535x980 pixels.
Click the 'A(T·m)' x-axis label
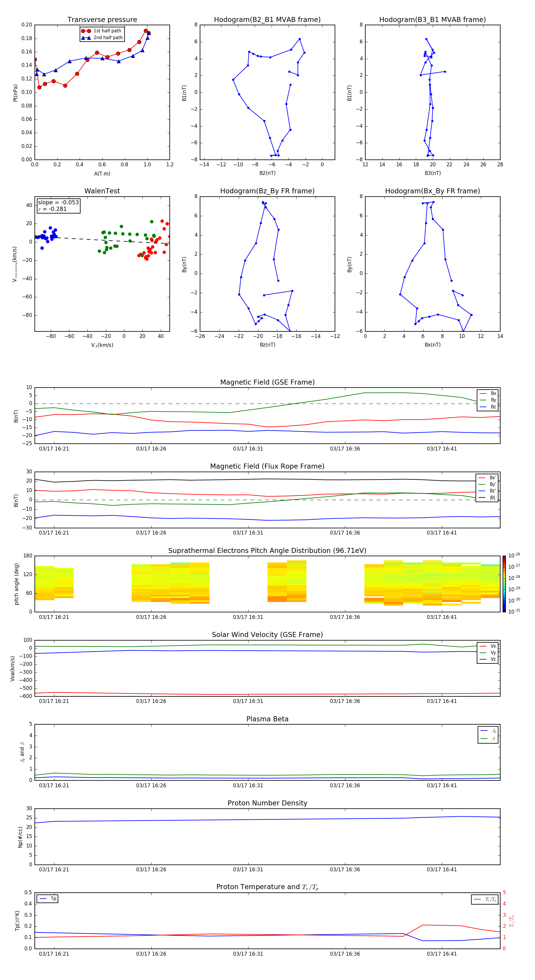(x=102, y=174)
